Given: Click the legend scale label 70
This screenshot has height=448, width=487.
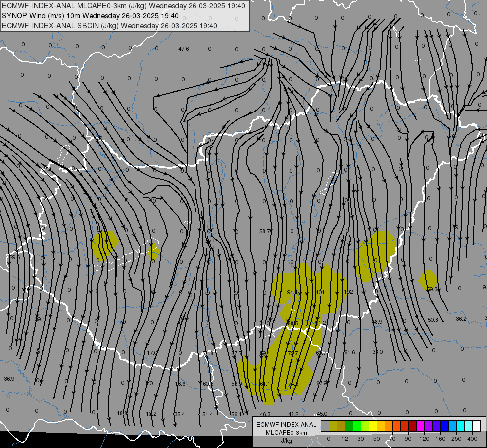Looking at the screenshot, I should click(x=392, y=439).
